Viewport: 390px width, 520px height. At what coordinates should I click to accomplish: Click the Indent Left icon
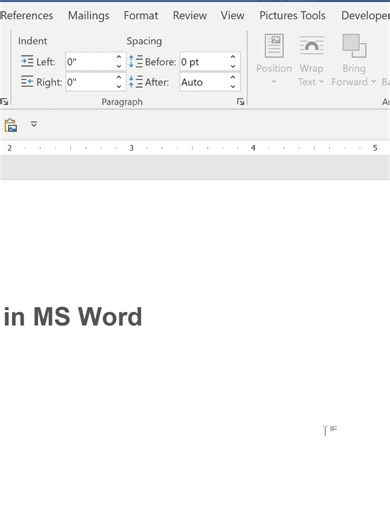(x=27, y=61)
